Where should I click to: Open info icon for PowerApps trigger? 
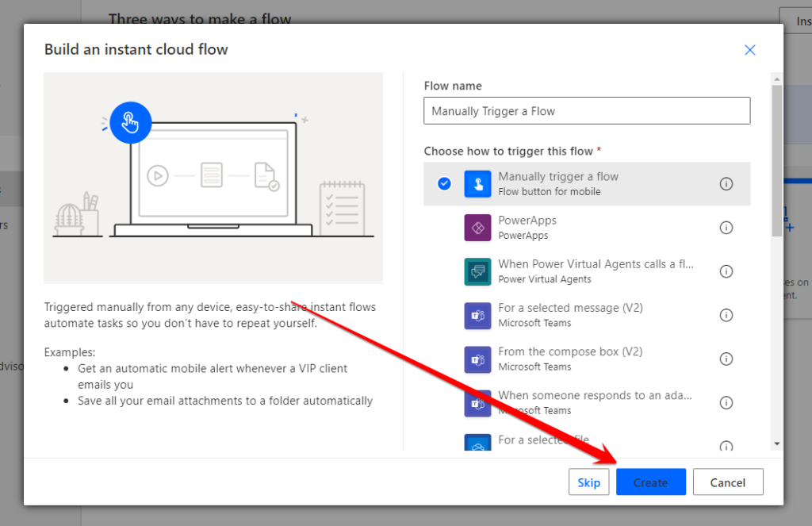pyautogui.click(x=726, y=228)
